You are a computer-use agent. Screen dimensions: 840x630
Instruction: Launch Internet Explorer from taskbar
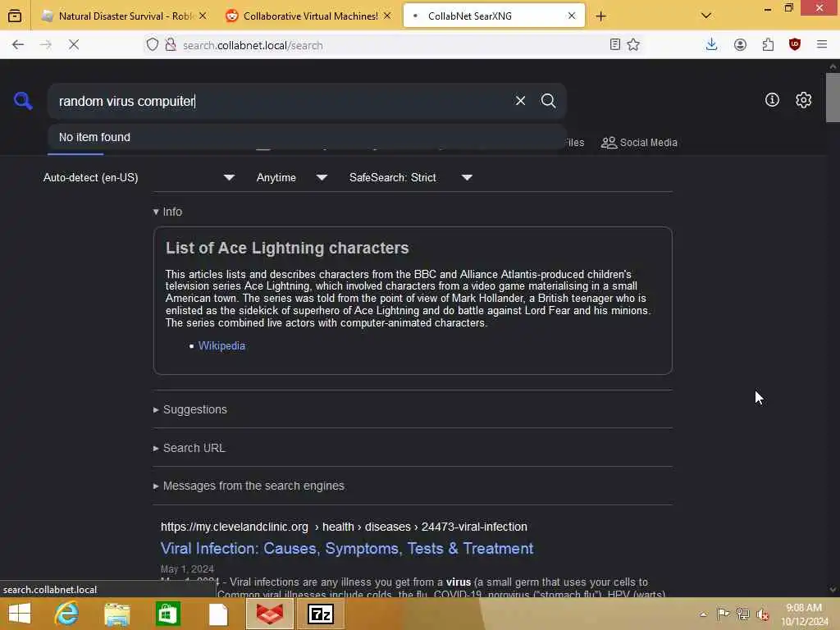pos(67,614)
